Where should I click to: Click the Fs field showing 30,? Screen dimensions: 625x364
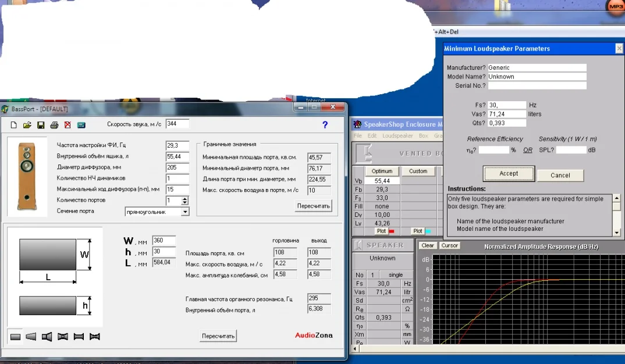click(x=507, y=105)
